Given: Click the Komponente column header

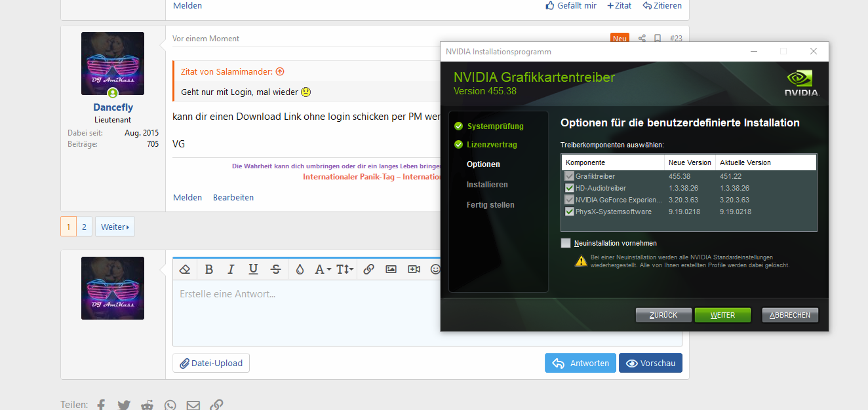Looking at the screenshot, I should click(613, 162).
